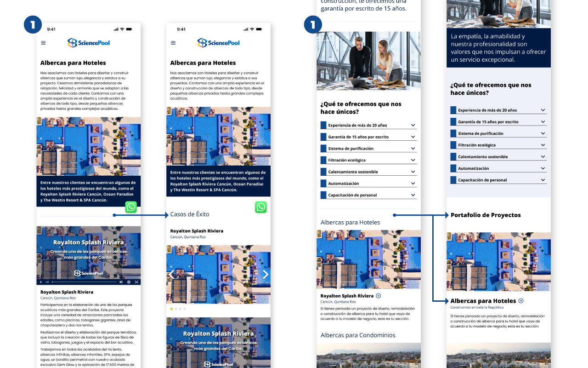This screenshot has width=588, height=368.
Task: Click the video progress bar
Action: [84, 282]
